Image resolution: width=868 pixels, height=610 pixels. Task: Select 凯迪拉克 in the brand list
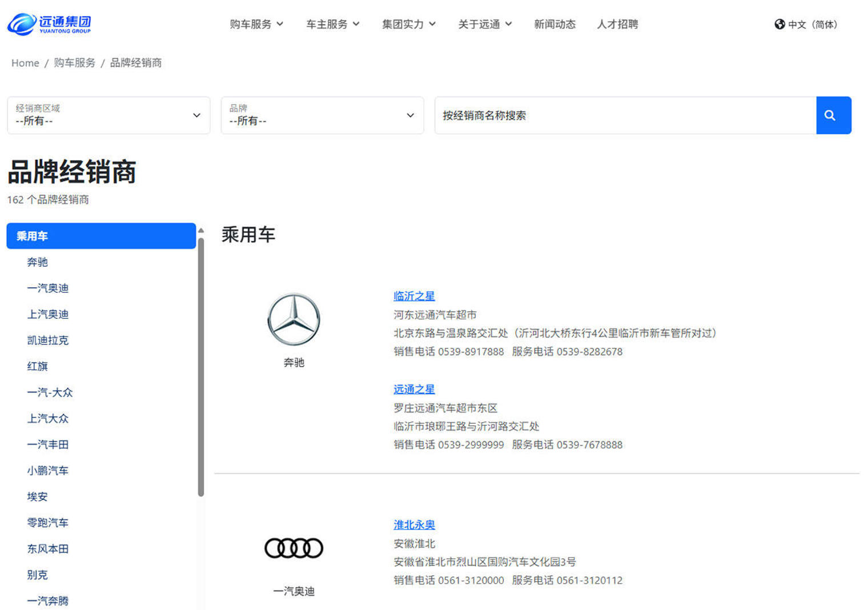click(47, 340)
